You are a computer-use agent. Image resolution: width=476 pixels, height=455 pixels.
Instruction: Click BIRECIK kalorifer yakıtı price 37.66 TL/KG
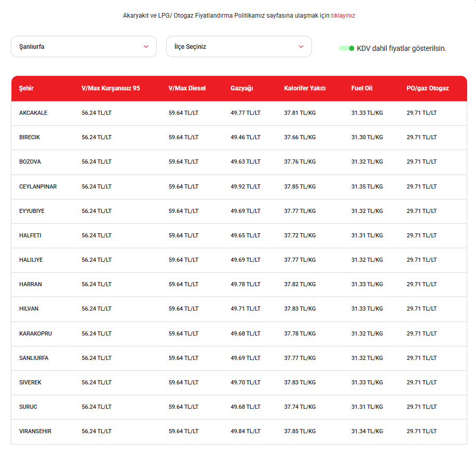(x=300, y=137)
